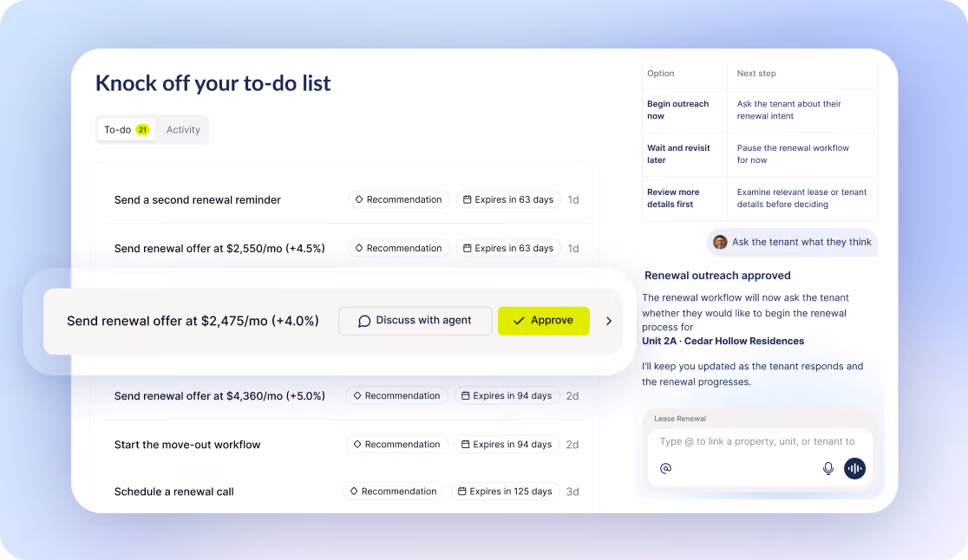Screen dimensions: 968x560
Task: Select Wait and revisit later option
Action: [x=678, y=153]
